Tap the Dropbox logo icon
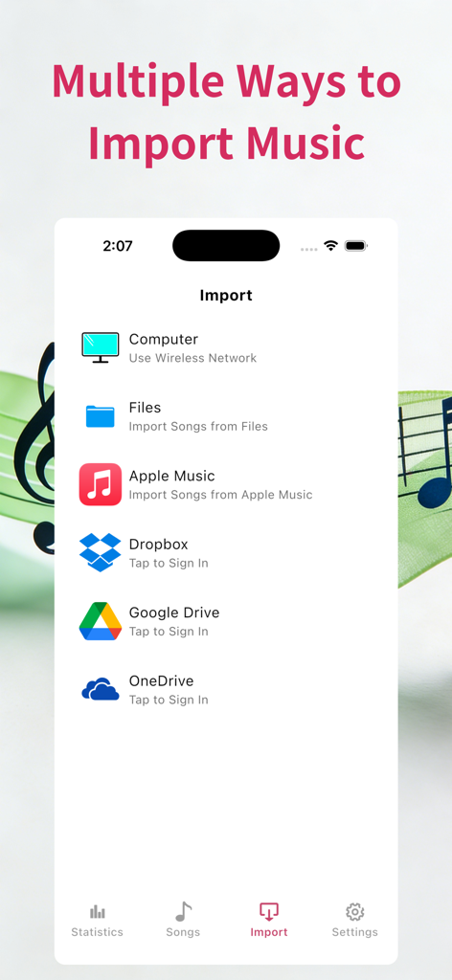This screenshot has width=452, height=980. click(x=100, y=552)
